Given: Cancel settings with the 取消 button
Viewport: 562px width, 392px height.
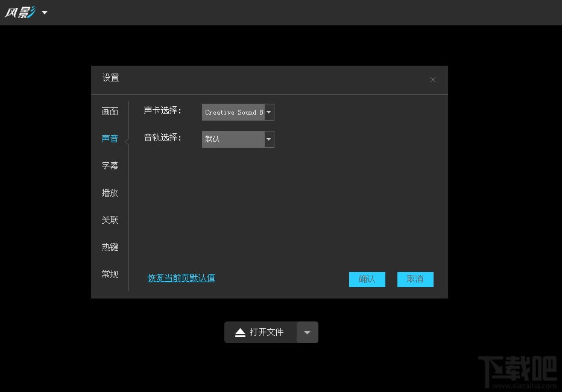Looking at the screenshot, I should [415, 279].
